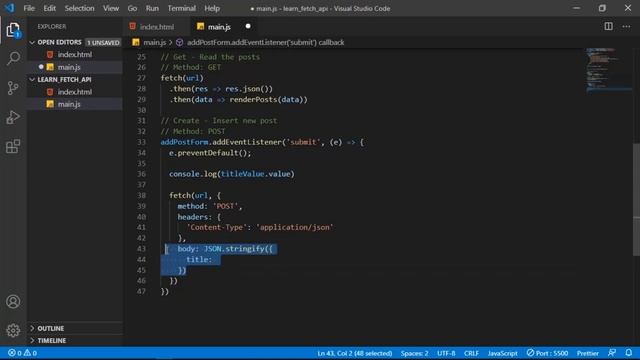640x360 pixels.
Task: Open the Source Control view
Action: click(x=13, y=88)
